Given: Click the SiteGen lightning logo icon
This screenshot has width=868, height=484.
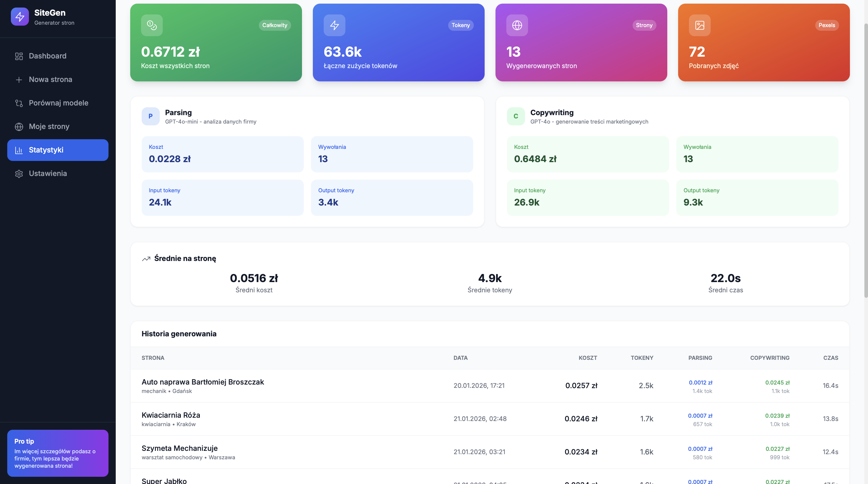Looking at the screenshot, I should [20, 17].
